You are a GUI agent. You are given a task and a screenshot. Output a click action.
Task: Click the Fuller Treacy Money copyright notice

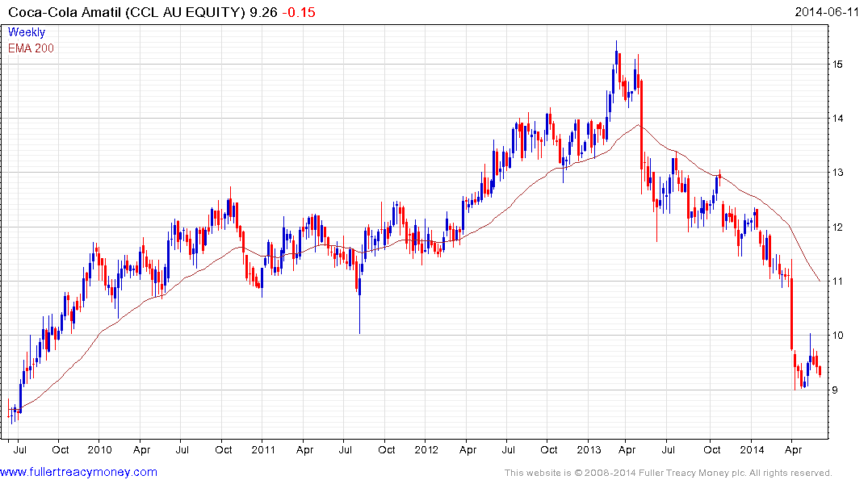[x=669, y=473]
